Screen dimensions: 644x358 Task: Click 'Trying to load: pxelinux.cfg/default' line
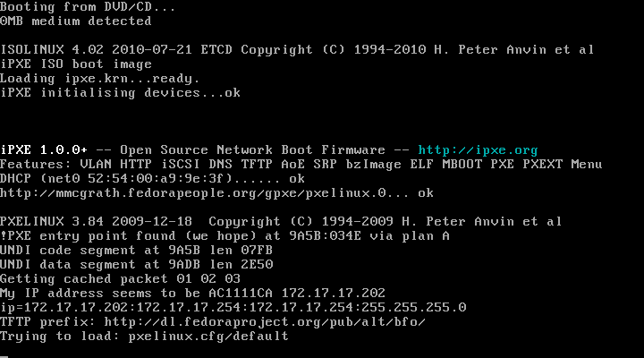(144, 337)
